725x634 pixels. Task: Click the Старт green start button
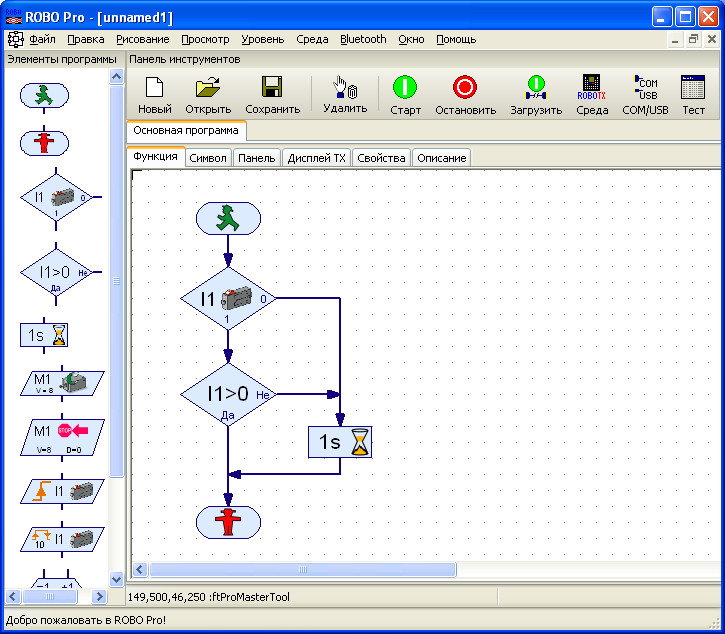(x=405, y=95)
